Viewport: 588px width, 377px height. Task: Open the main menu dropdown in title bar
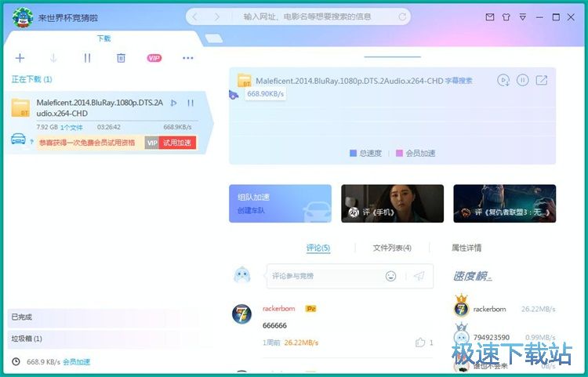pos(524,16)
